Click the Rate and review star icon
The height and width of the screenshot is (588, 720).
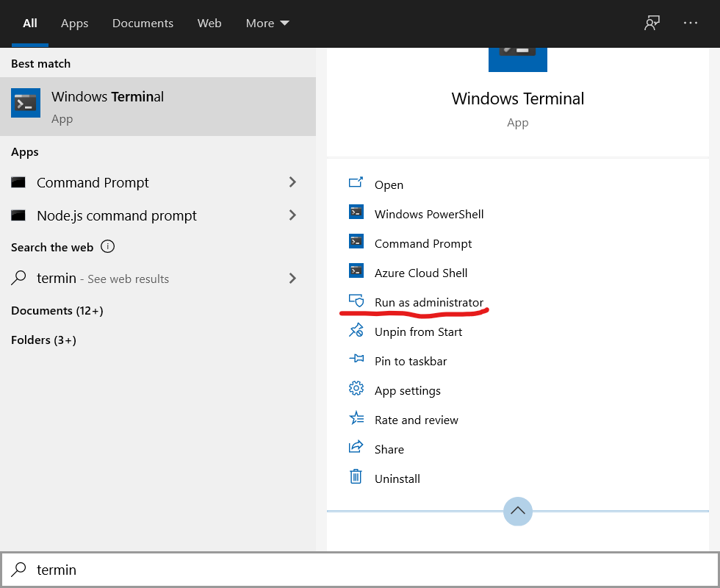[x=356, y=418]
